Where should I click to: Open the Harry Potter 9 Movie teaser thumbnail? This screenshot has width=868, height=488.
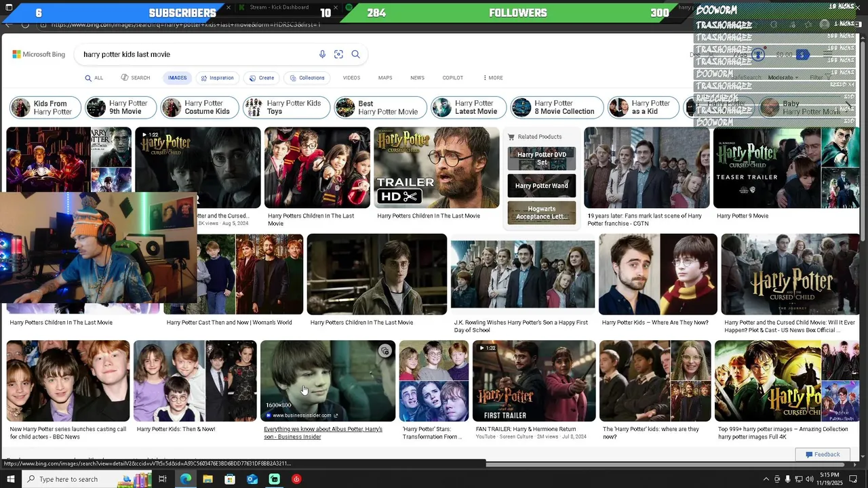(x=787, y=167)
